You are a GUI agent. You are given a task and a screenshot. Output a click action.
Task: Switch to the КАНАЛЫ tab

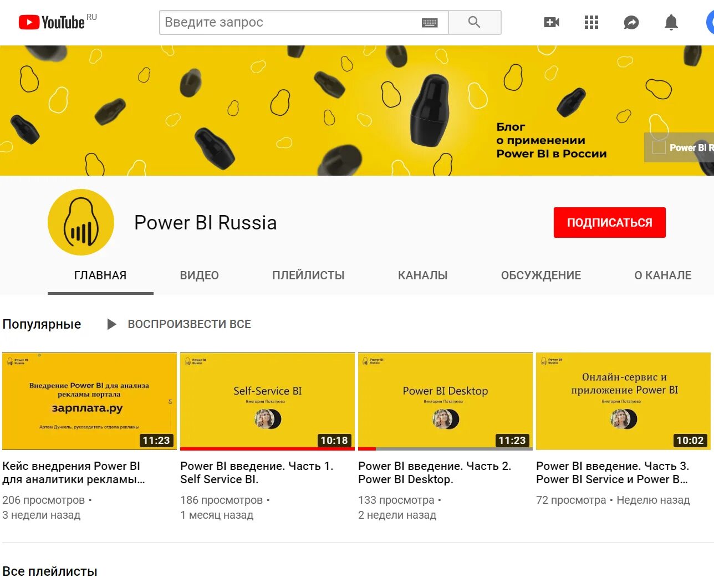pyautogui.click(x=422, y=275)
